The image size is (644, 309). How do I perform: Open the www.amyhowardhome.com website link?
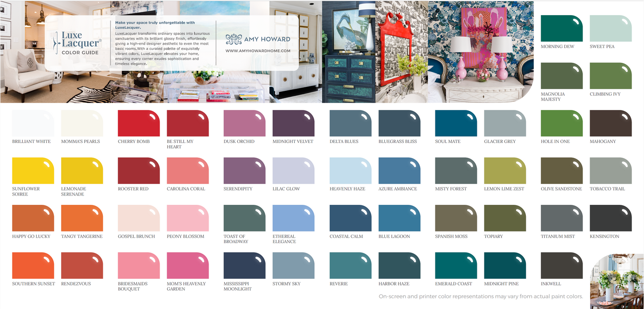(x=258, y=51)
